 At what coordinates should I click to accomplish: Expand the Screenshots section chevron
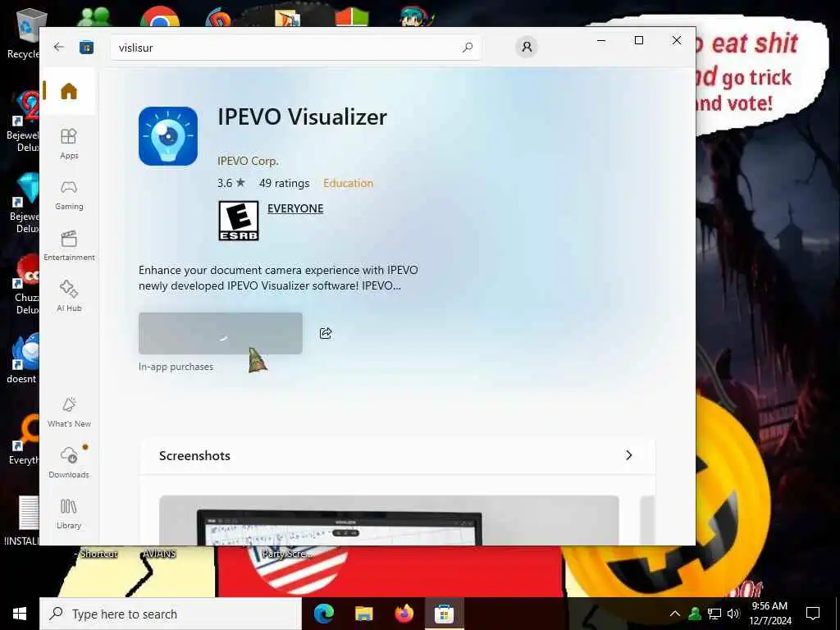[629, 455]
